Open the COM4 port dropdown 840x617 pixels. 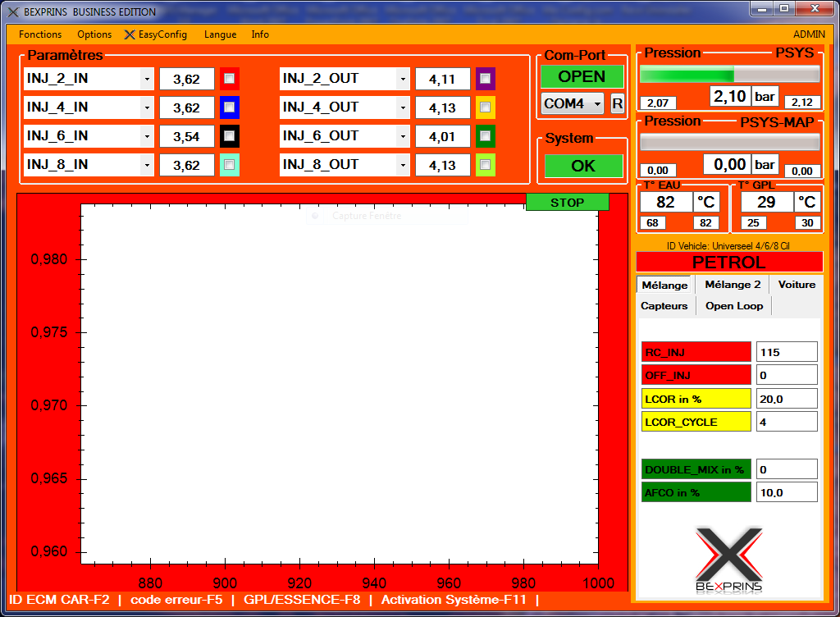point(596,104)
